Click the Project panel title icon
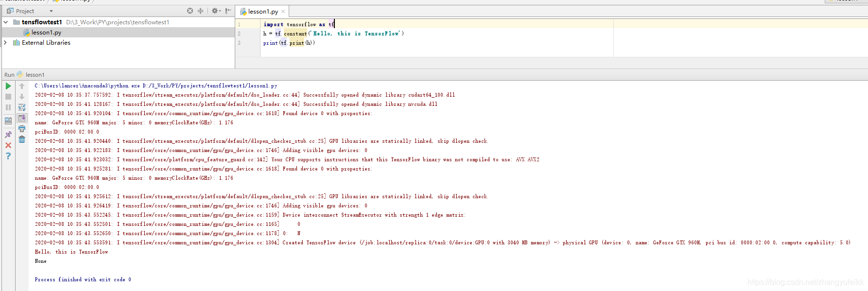 [x=10, y=11]
